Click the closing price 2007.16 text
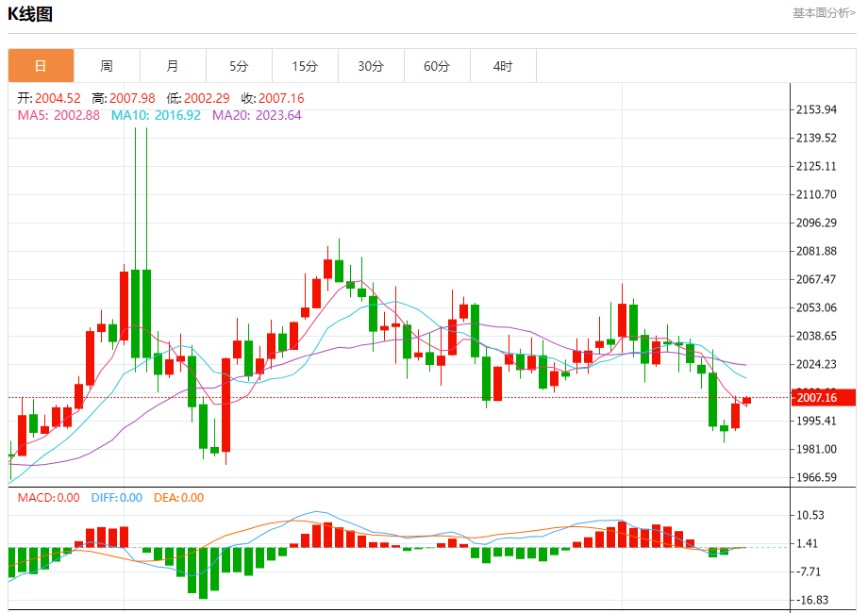Screen dimensions: 868x613 [281, 98]
